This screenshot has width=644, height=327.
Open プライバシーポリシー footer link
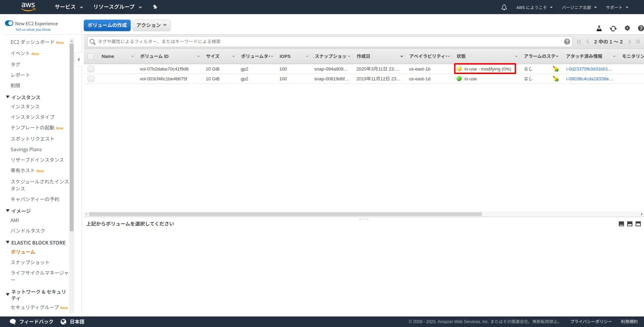591,322
